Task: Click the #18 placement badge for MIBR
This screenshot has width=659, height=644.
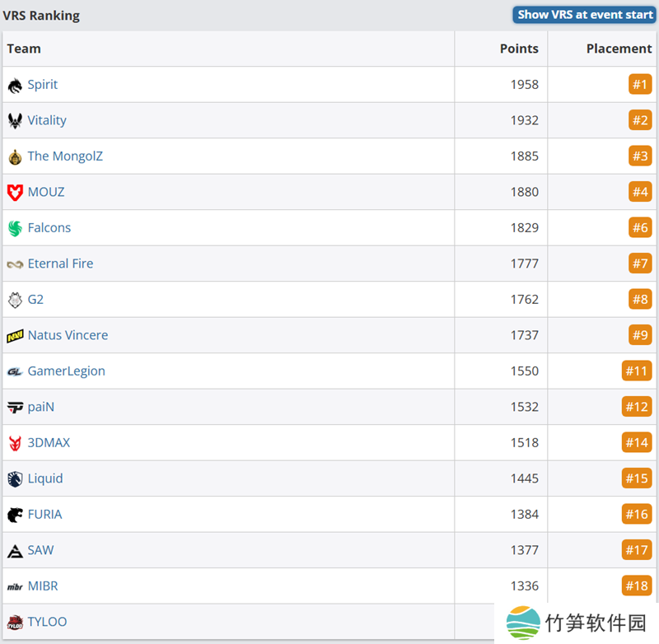Action: [x=637, y=586]
